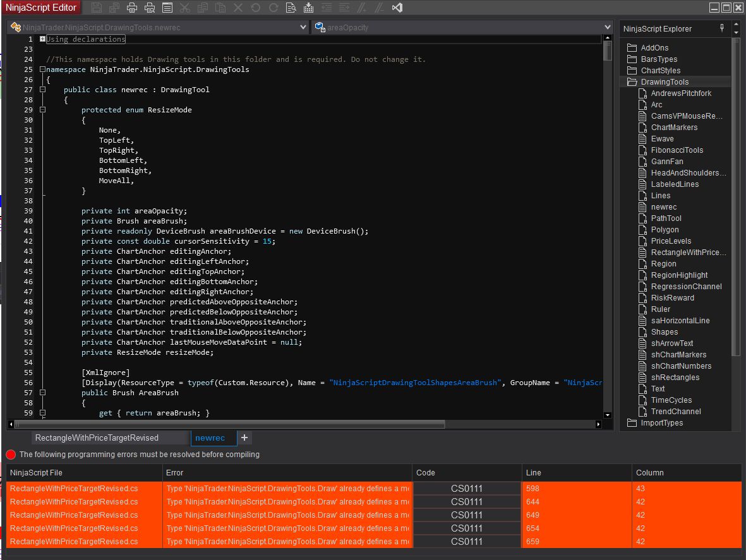Image resolution: width=746 pixels, height=560 pixels.
Task: Click the line 649 cell
Action: (x=577, y=515)
